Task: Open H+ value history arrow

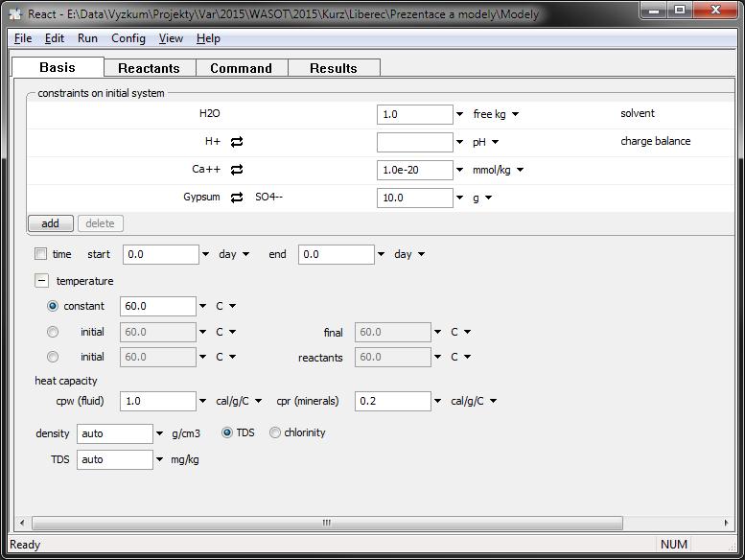Action: coord(459,142)
